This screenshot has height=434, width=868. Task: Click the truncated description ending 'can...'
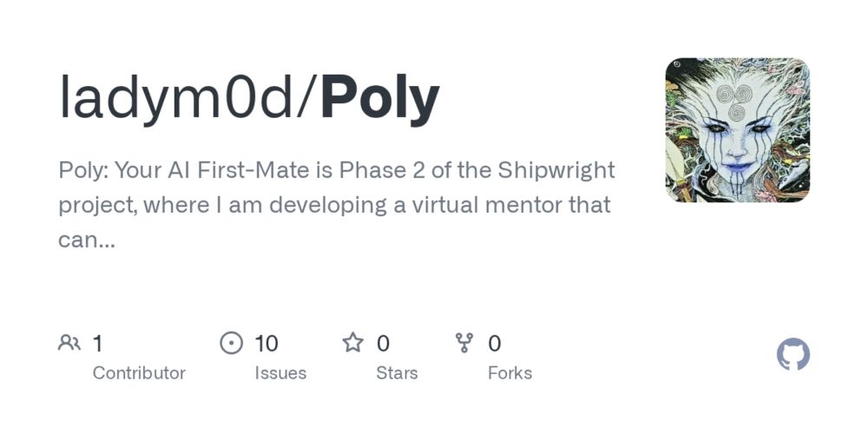(x=86, y=240)
